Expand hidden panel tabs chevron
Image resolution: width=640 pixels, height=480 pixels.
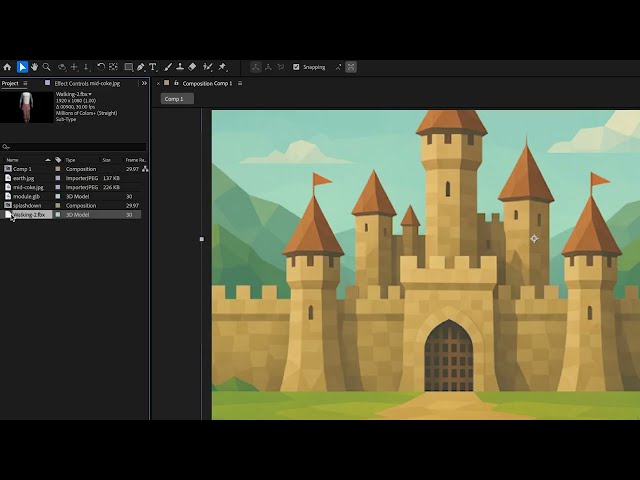click(144, 83)
